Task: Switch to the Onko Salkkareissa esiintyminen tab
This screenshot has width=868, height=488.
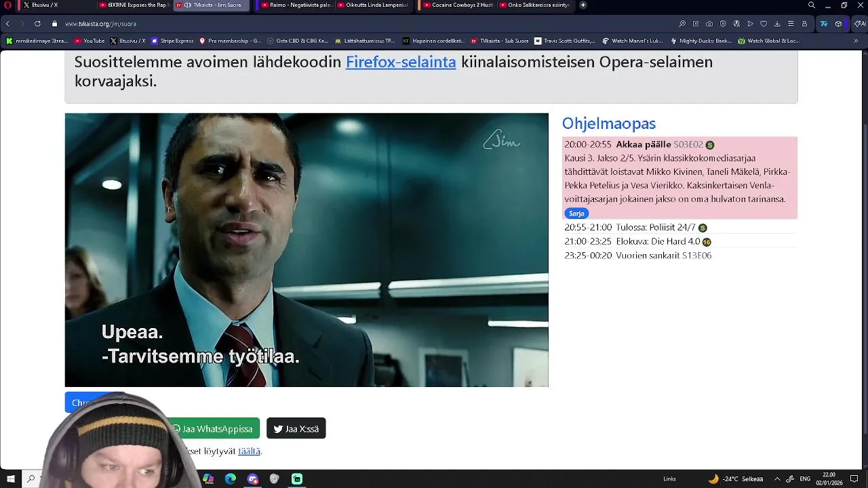Action: pos(535,5)
